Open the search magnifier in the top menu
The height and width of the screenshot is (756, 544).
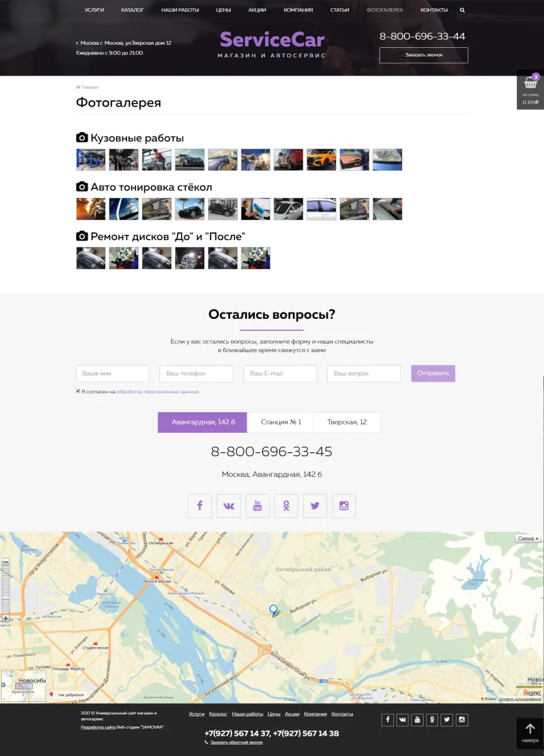pyautogui.click(x=462, y=10)
